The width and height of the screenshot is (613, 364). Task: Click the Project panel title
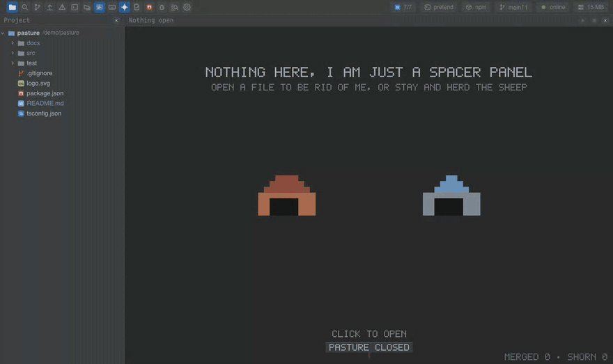click(x=17, y=20)
